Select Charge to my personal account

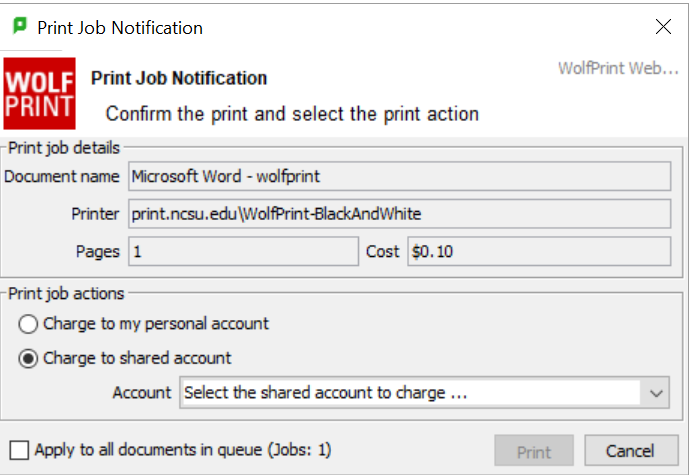tap(29, 324)
